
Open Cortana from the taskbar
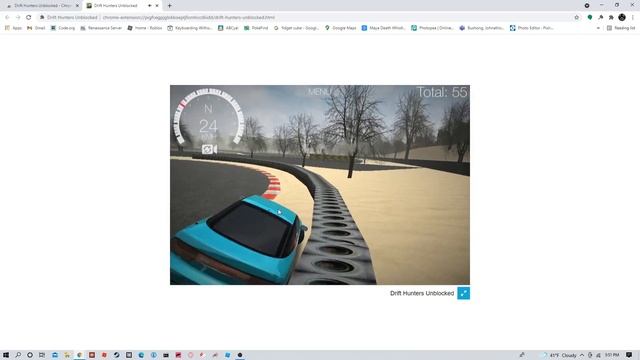coord(30,355)
